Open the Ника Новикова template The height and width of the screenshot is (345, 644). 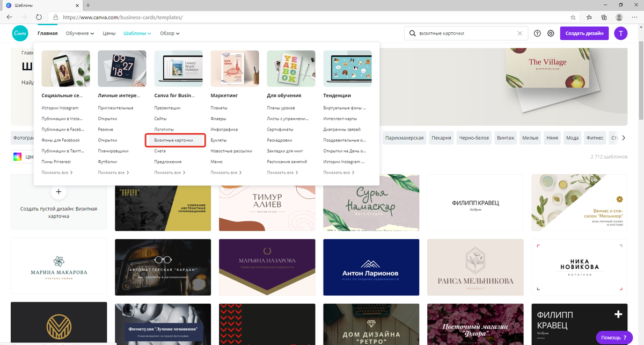click(x=579, y=267)
